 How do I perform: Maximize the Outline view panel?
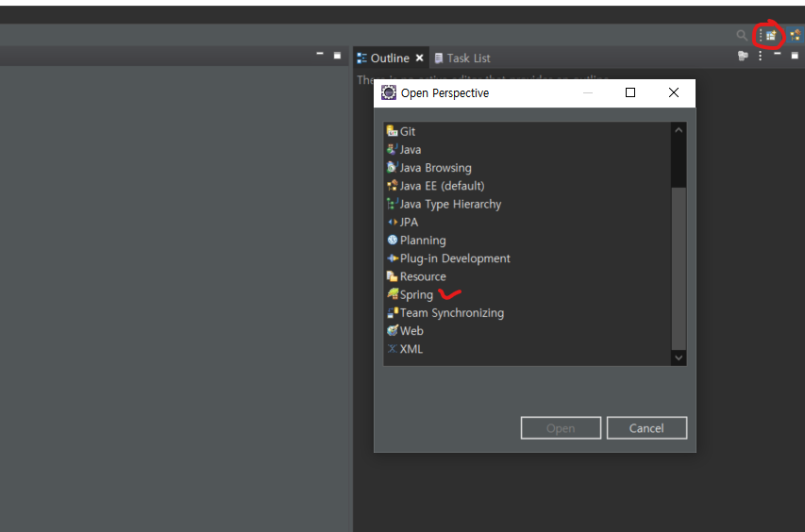pos(795,56)
